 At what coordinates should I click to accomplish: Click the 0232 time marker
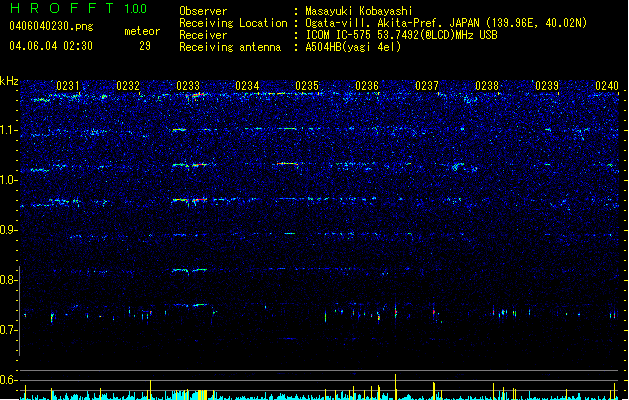(128, 85)
